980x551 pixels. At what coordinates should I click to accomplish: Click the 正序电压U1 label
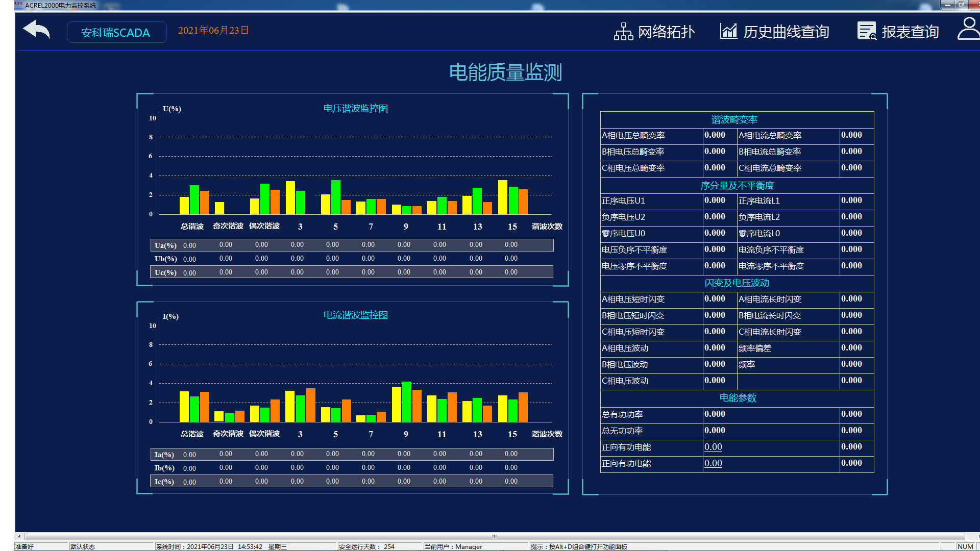pos(623,201)
